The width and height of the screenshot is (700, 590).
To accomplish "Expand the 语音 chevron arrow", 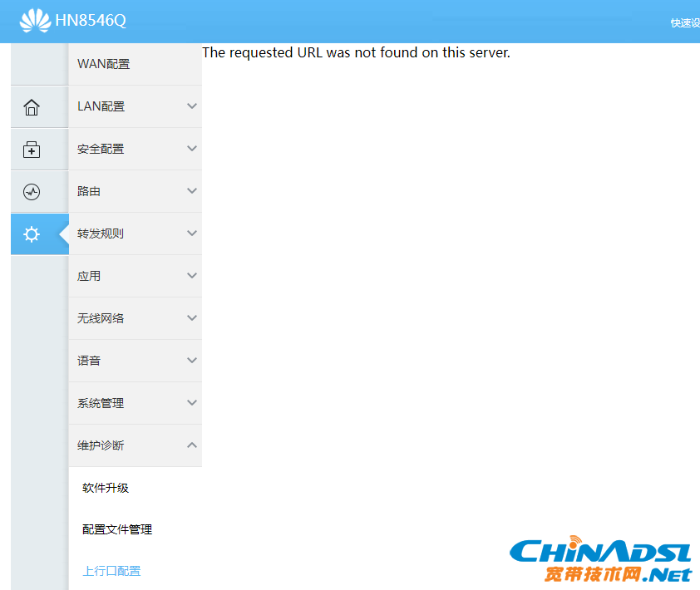I will (x=192, y=361).
